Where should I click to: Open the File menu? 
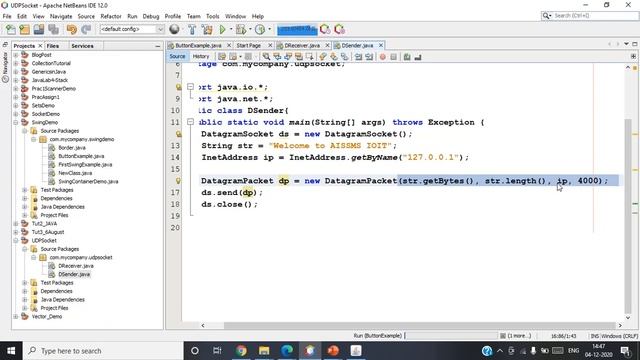click(x=7, y=16)
